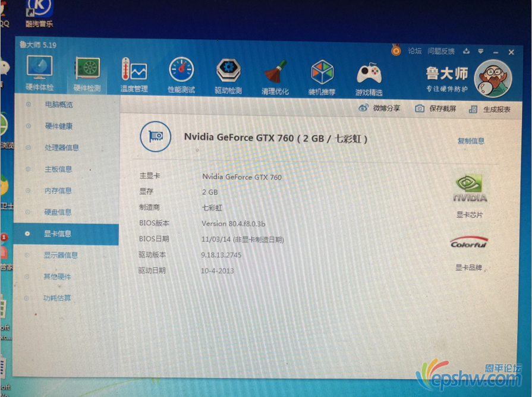
Task: Click the download tray icon in title bar
Action: [467, 51]
